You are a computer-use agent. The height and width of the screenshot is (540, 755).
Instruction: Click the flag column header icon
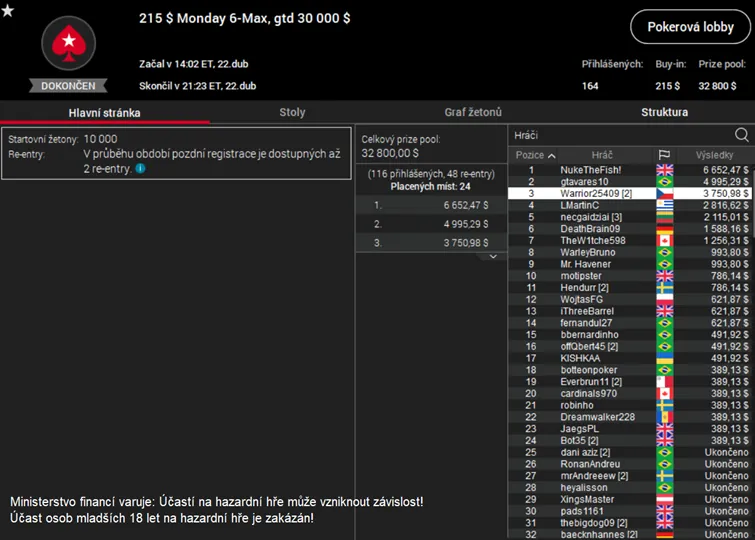(x=664, y=155)
